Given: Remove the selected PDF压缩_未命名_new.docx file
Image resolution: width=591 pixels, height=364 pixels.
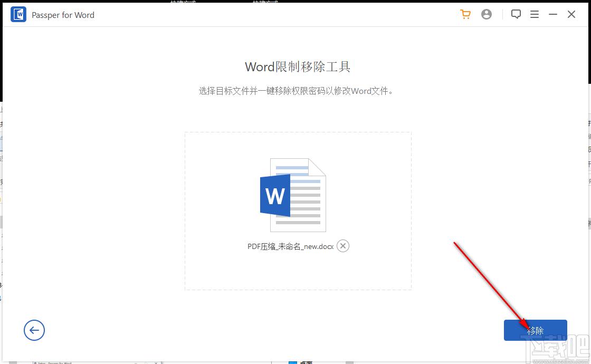Looking at the screenshot, I should click(x=342, y=246).
